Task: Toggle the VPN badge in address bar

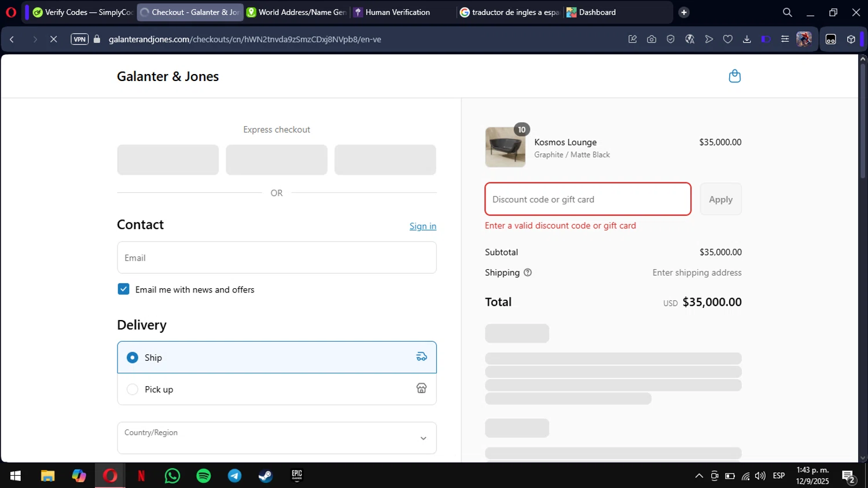Action: tap(79, 39)
